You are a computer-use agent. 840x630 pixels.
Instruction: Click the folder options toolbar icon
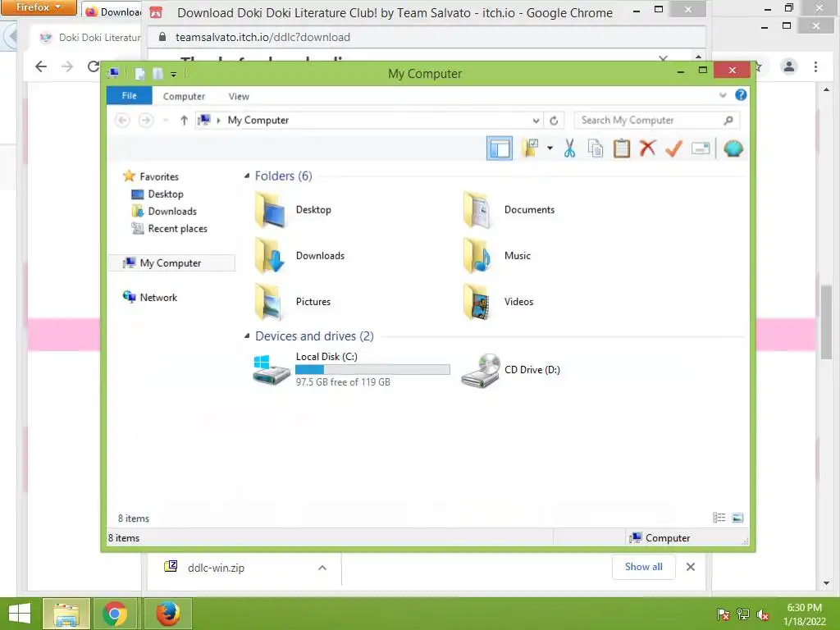pos(530,148)
